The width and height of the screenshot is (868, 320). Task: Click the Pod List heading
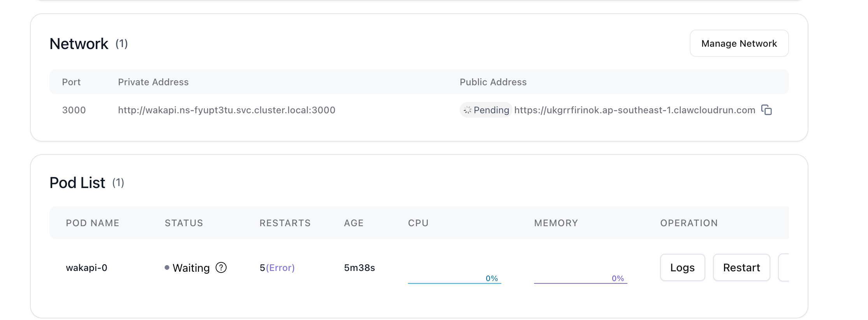pos(77,183)
